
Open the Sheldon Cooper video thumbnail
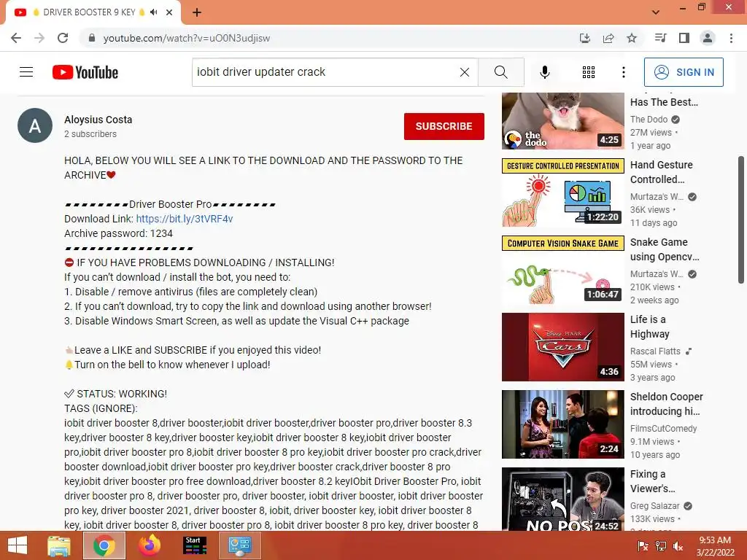click(x=562, y=424)
